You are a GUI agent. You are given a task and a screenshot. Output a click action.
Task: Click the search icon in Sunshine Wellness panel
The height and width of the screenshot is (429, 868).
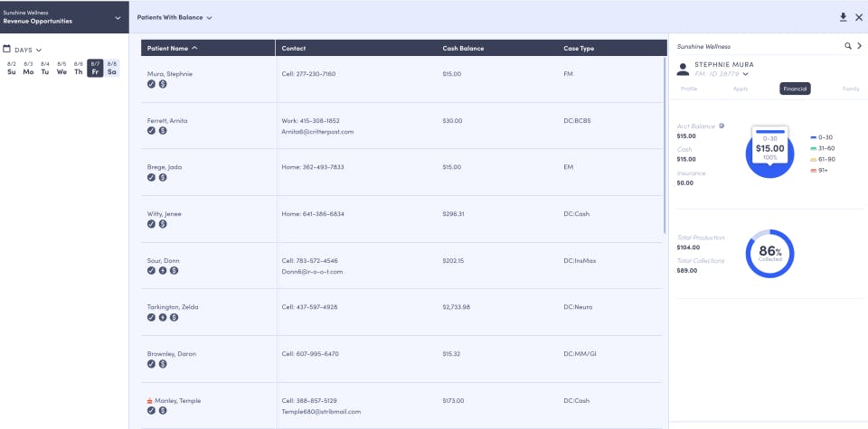(847, 46)
